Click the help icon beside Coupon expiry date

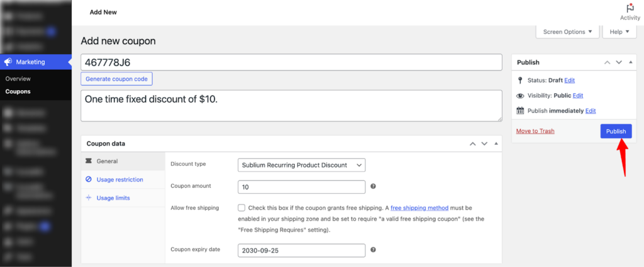[374, 250]
